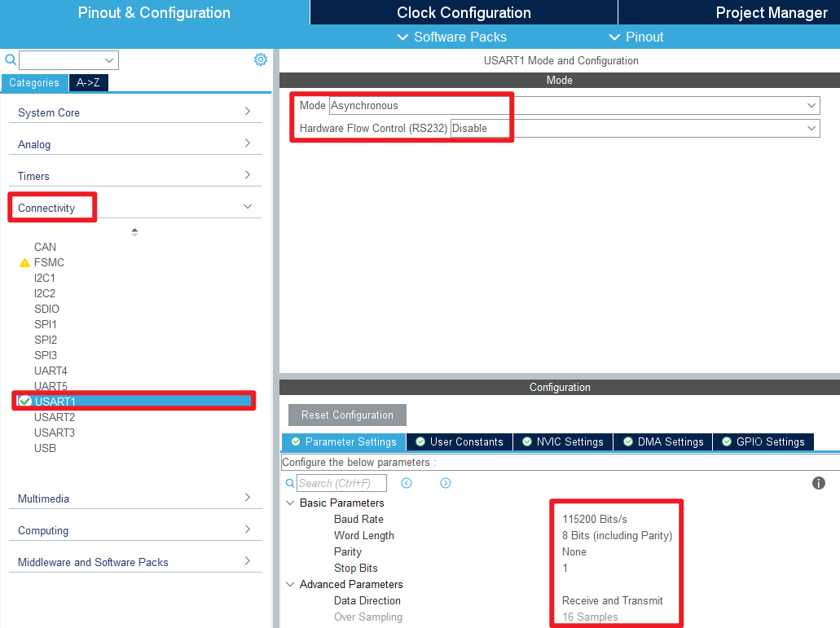840x628 pixels.
Task: Click the parameter search input field
Action: (341, 483)
